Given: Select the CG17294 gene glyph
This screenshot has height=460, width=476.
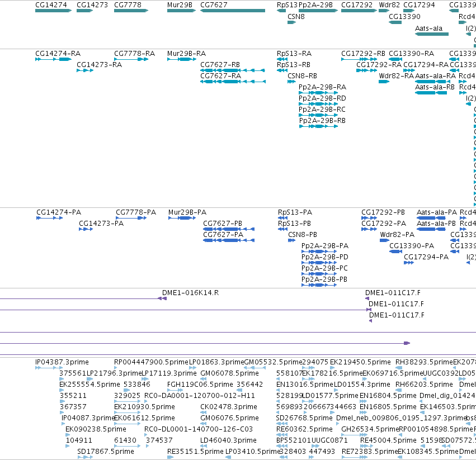Looking at the screenshot, I should pos(409,11).
